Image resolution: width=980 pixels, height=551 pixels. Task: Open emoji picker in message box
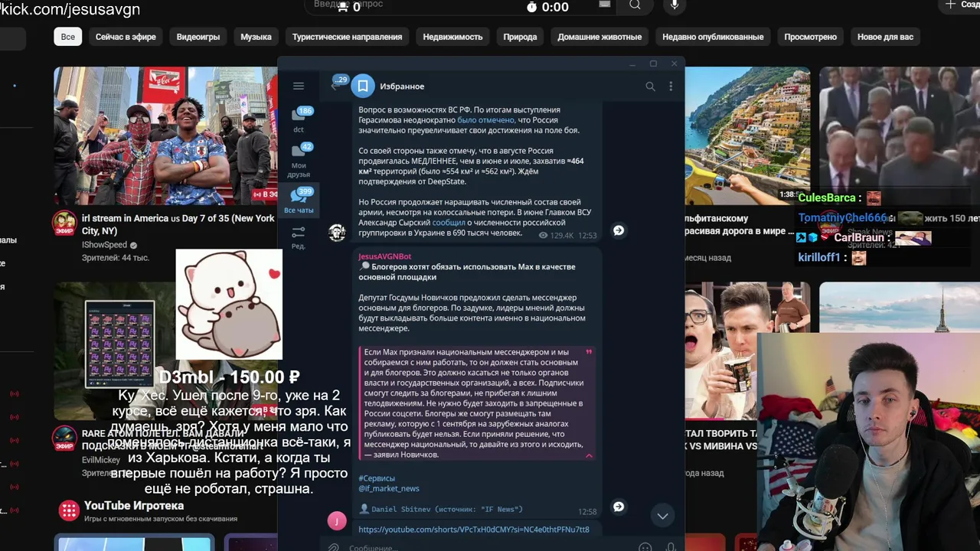tap(645, 548)
